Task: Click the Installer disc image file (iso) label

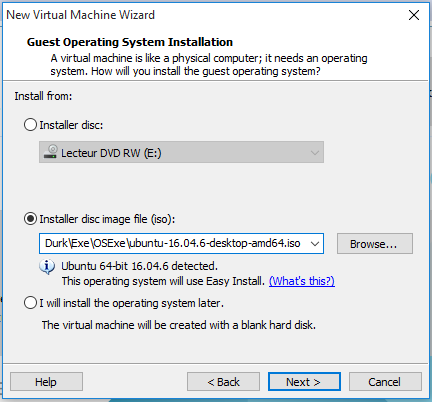Action: (x=107, y=219)
